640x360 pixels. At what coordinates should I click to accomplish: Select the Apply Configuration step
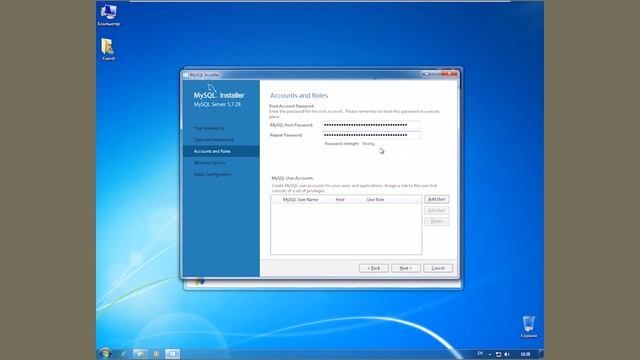(x=213, y=174)
